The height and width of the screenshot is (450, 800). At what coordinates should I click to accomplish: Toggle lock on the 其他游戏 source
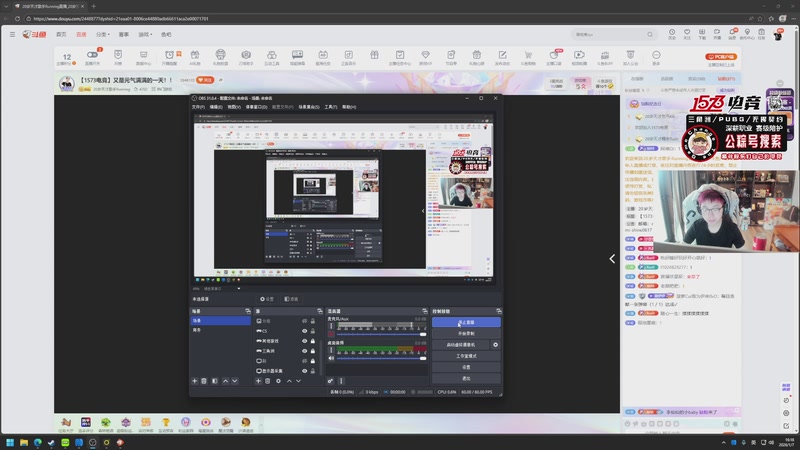click(x=313, y=341)
